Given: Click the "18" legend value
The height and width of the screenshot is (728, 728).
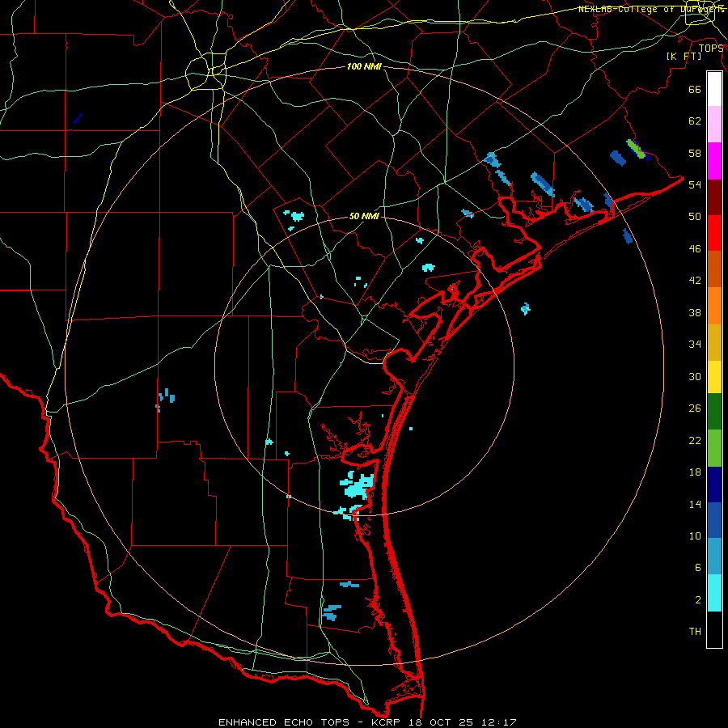Looking at the screenshot, I should point(695,472).
